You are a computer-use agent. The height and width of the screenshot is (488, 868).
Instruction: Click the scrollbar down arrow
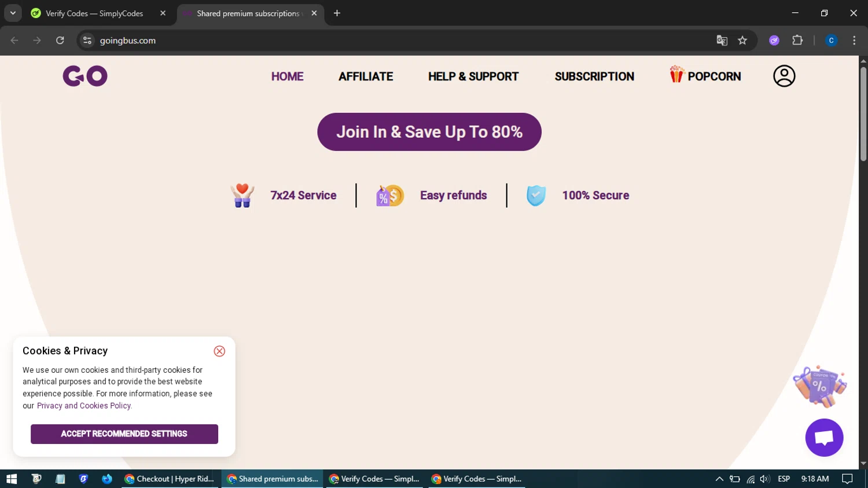pyautogui.click(x=863, y=464)
